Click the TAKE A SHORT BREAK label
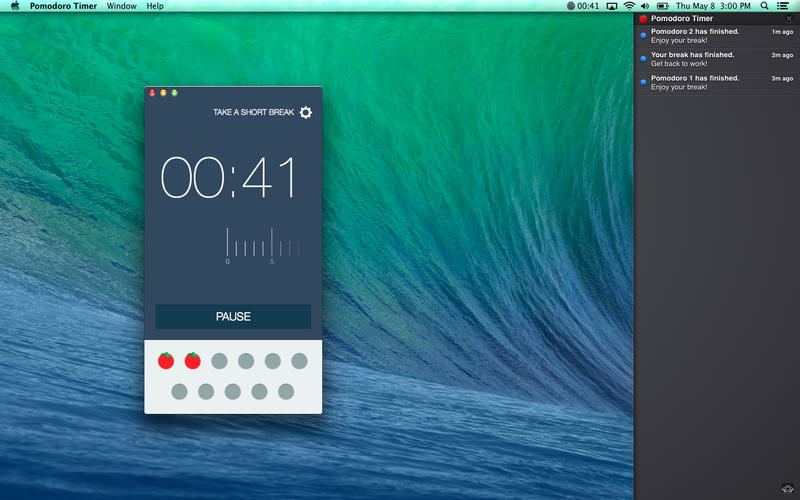This screenshot has width=800, height=500. (x=253, y=112)
